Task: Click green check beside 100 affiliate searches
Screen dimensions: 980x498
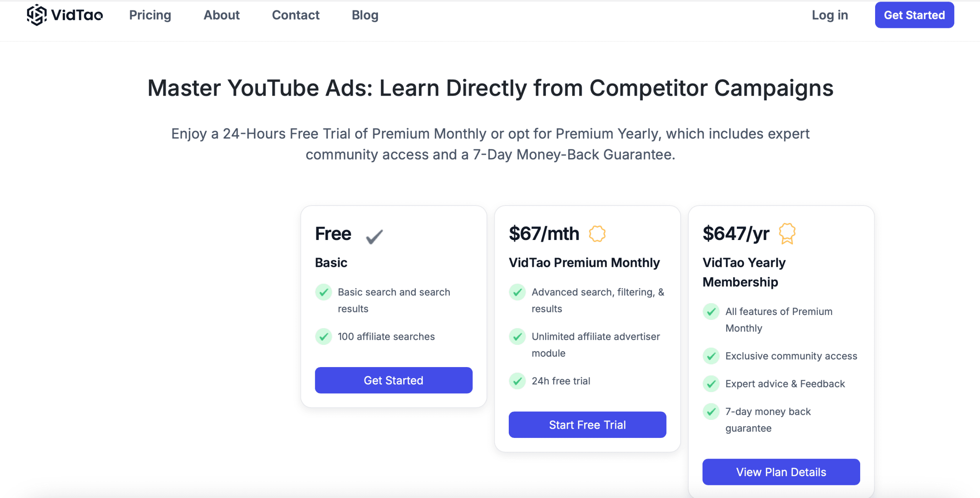Action: pyautogui.click(x=323, y=337)
